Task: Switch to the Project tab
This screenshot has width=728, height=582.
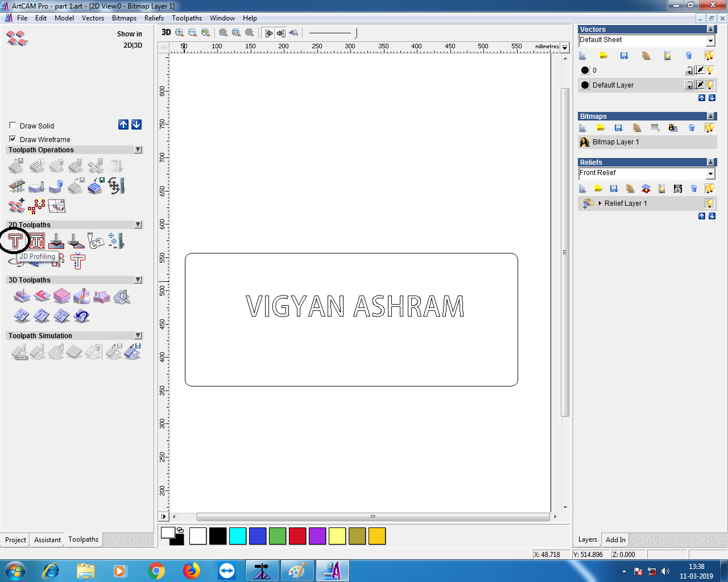Action: (15, 540)
